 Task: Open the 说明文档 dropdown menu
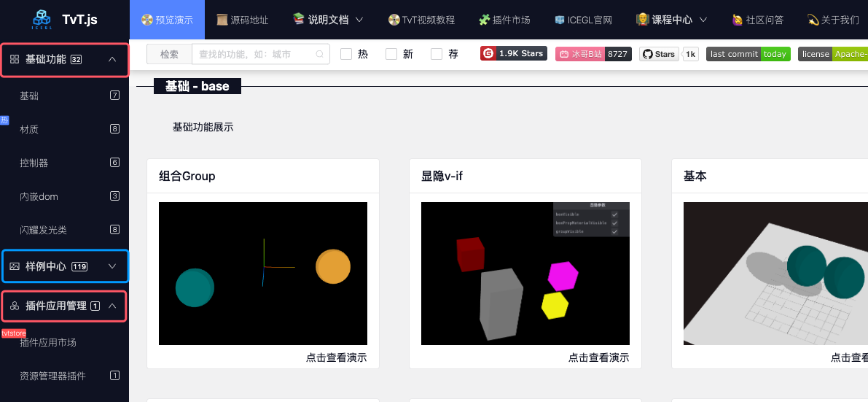point(327,20)
